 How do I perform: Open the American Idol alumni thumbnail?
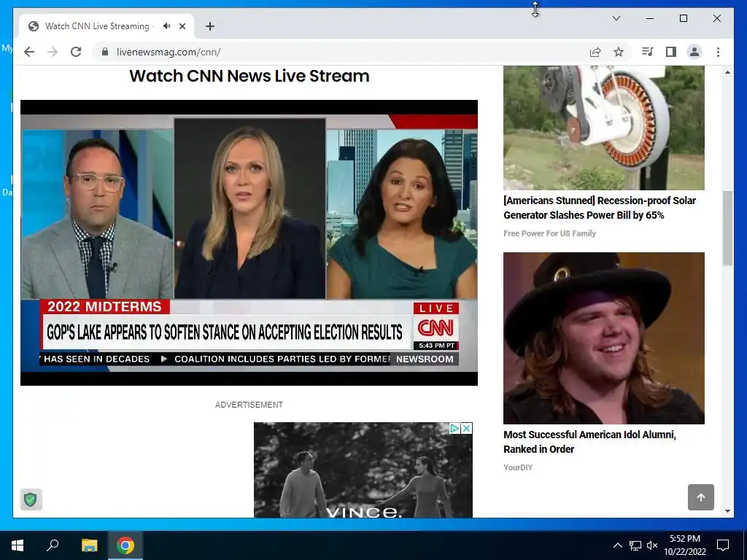pyautogui.click(x=603, y=338)
